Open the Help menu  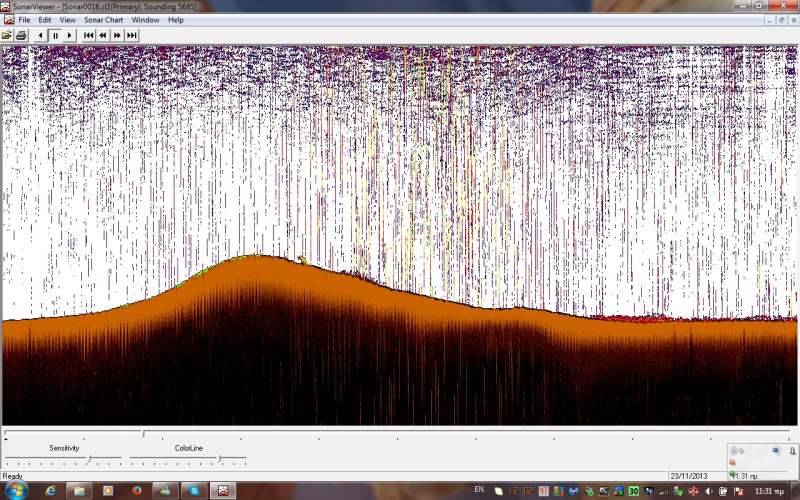176,20
